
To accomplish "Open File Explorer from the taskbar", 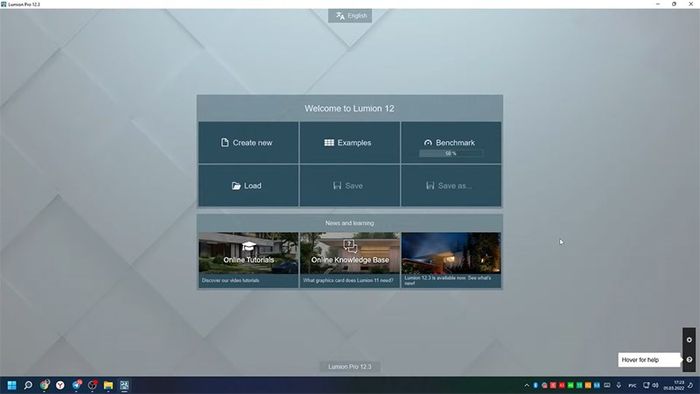I will point(108,385).
